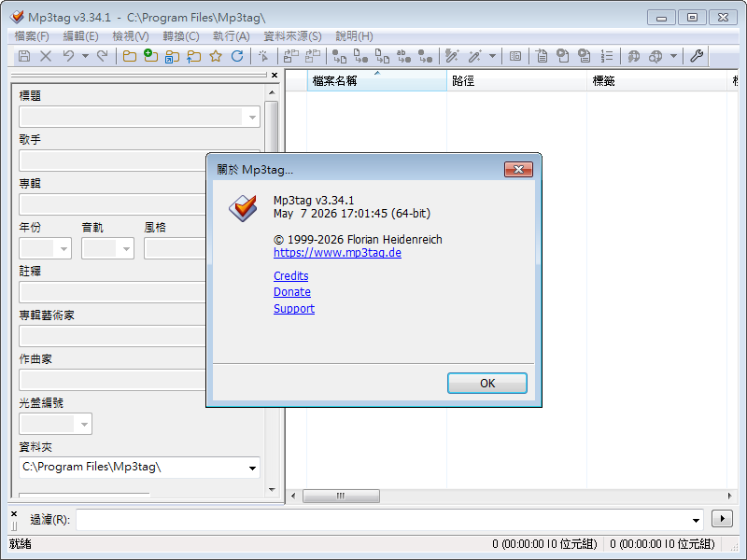Open the 資料來源(S) menu
Image resolution: width=747 pixels, height=560 pixels.
point(292,36)
